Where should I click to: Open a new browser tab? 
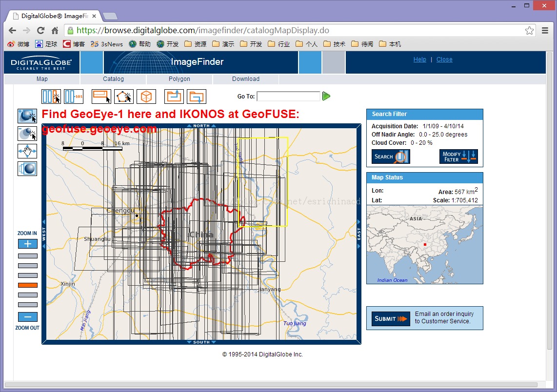tap(110, 16)
